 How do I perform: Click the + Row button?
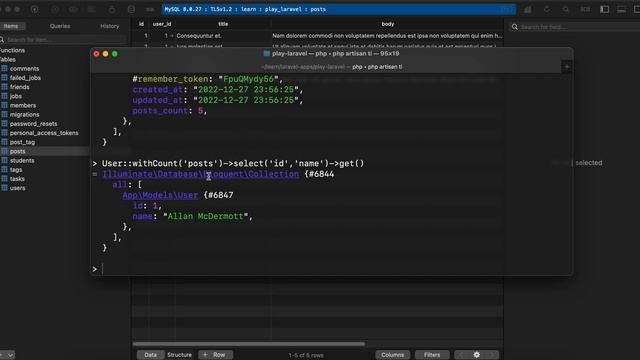[216, 355]
